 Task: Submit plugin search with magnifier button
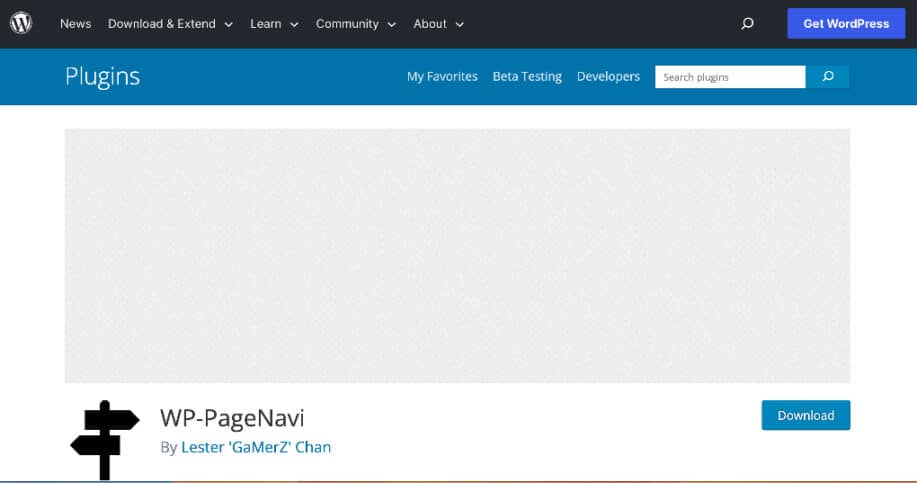(x=828, y=77)
